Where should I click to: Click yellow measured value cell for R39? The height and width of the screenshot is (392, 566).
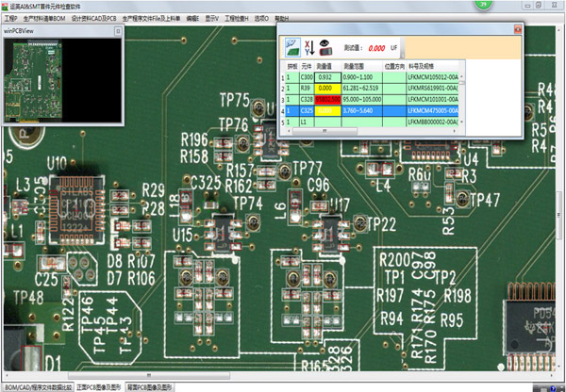pyautogui.click(x=326, y=87)
